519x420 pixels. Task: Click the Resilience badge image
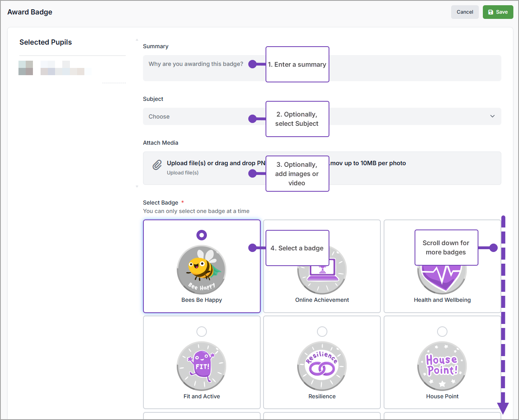322,366
